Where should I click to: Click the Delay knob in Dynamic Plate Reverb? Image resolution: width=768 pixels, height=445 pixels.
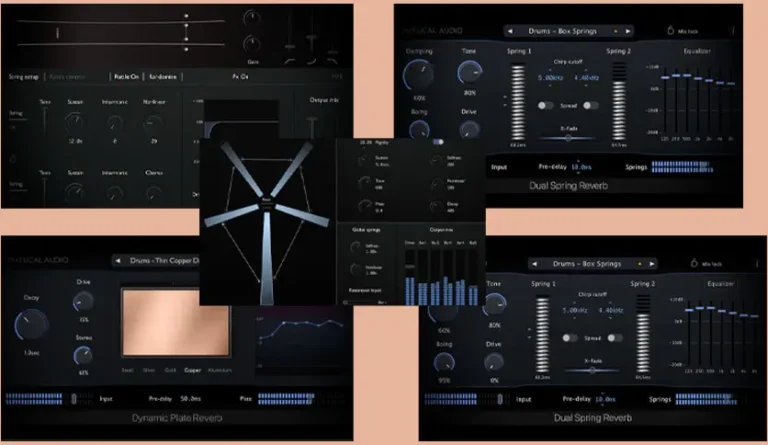click(31, 321)
